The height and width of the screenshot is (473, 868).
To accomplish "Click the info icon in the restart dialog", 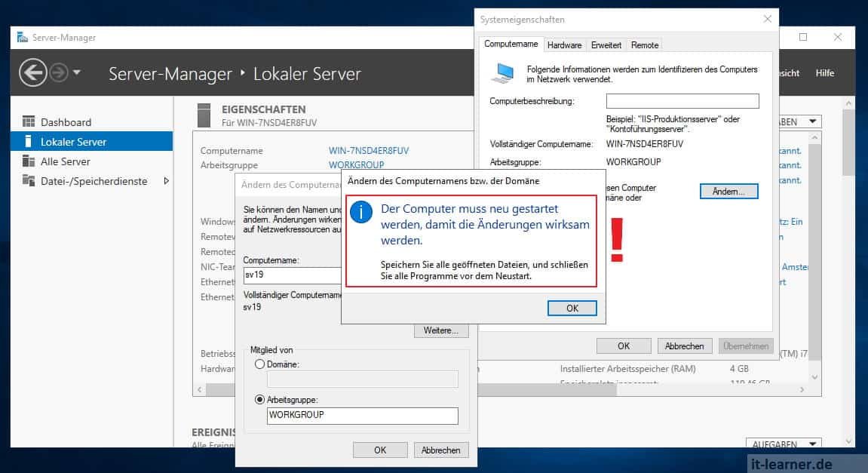I will point(361,213).
